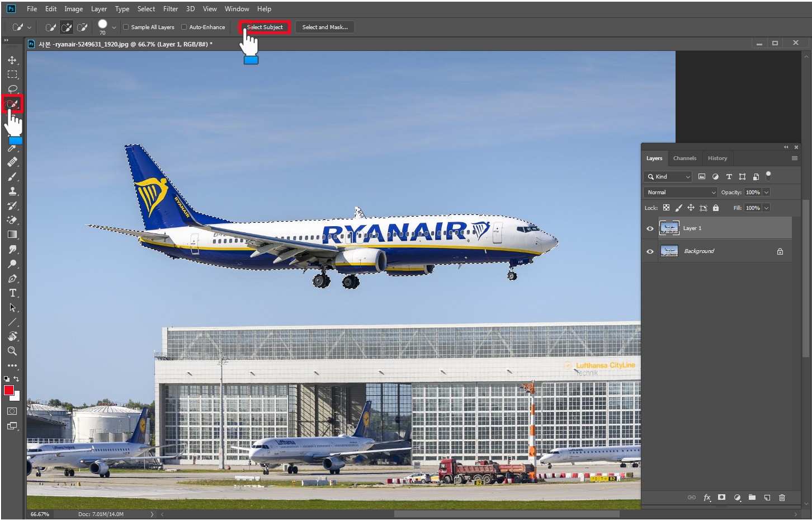Change screen mode icon in toolbar
Viewport: 812px width, 520px height.
click(x=12, y=426)
